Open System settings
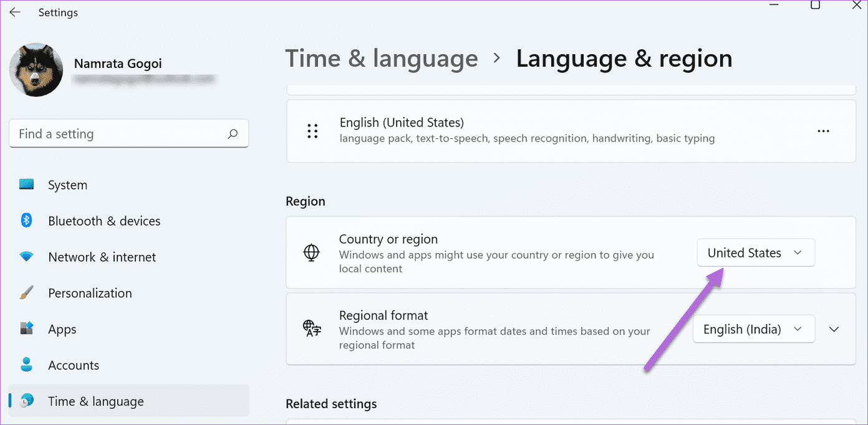The image size is (868, 425). click(128, 185)
